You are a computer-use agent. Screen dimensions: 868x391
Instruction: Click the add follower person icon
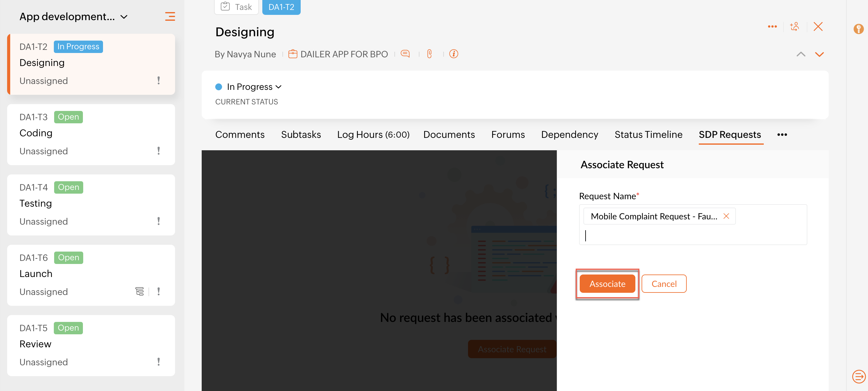tap(794, 26)
